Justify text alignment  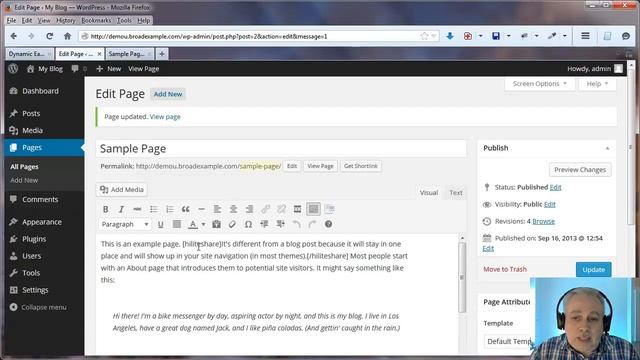click(x=177, y=224)
